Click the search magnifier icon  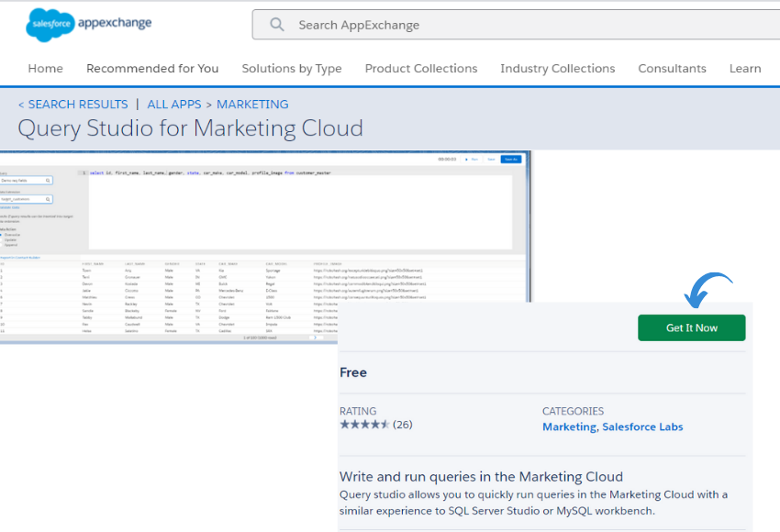click(x=277, y=25)
